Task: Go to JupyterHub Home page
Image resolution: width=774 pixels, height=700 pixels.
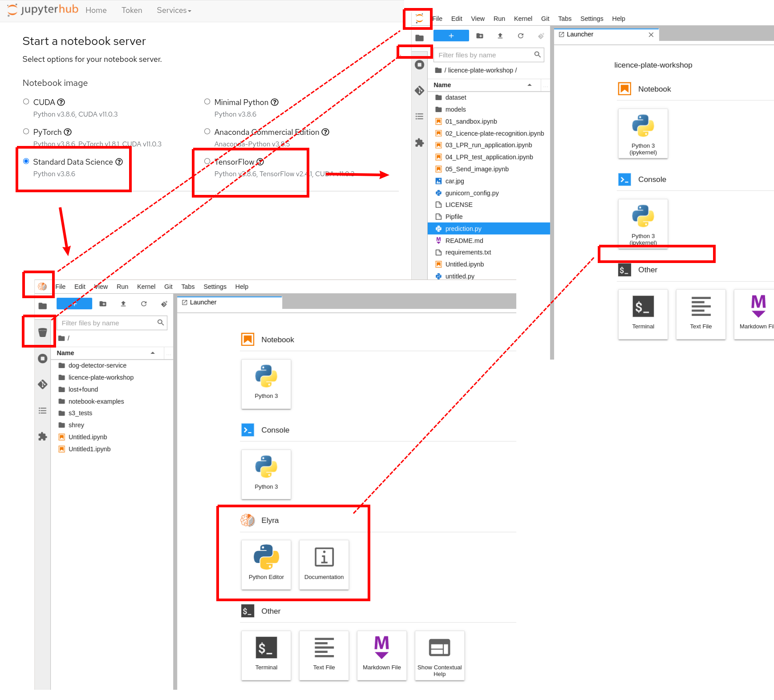Action: point(96,10)
